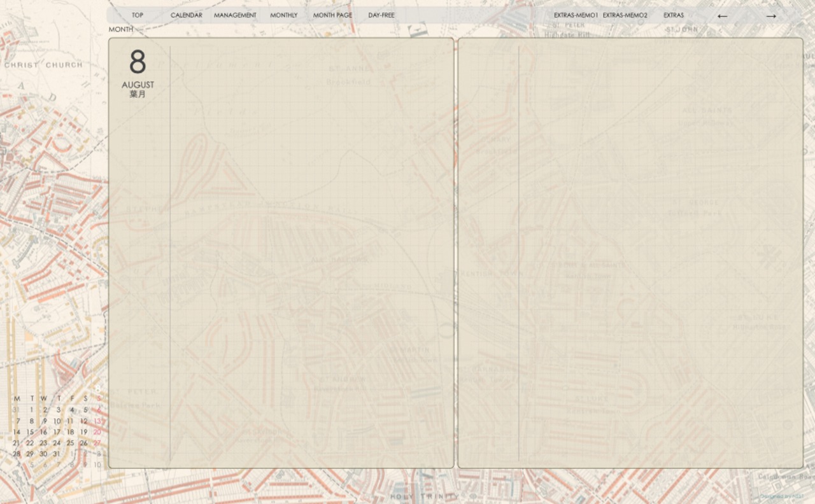Go to date 25 in the mini calendar
The width and height of the screenshot is (815, 504).
click(x=70, y=443)
